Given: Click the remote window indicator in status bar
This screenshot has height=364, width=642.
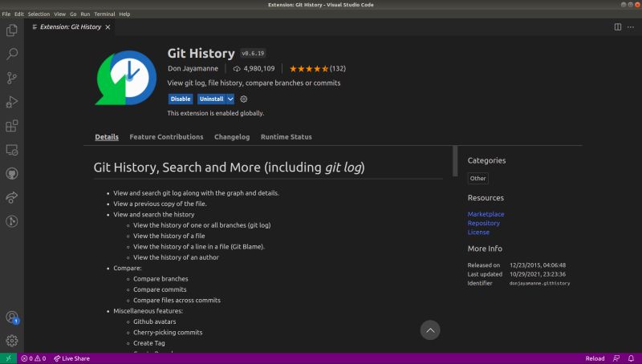Looking at the screenshot, I should 8,358.
